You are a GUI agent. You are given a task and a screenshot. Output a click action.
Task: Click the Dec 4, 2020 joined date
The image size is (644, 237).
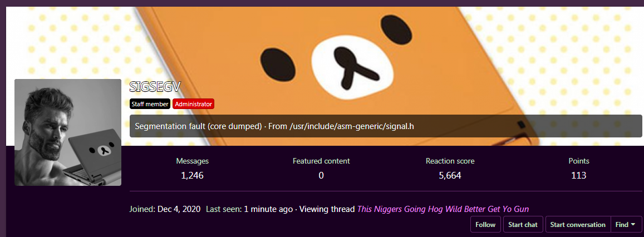179,209
